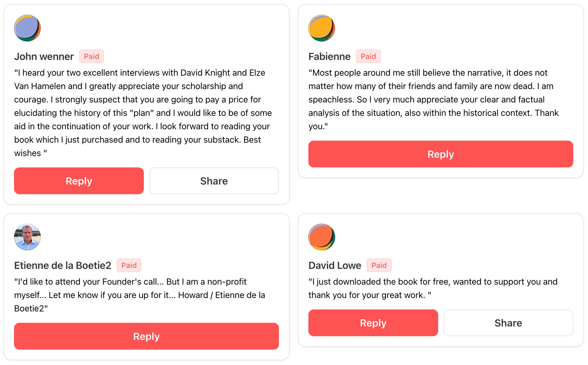588x365 pixels.
Task: Reply to David Lowe's note
Action: tap(373, 323)
